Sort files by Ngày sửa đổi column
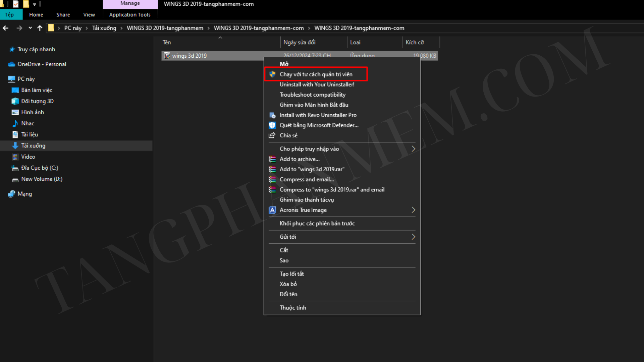The width and height of the screenshot is (644, 362). (299, 43)
